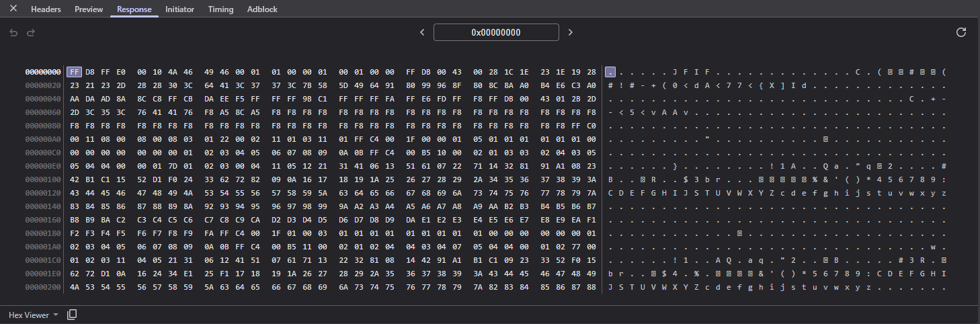This screenshot has width=980, height=324.
Task: Switch to the Headers tab
Action: [x=46, y=9]
